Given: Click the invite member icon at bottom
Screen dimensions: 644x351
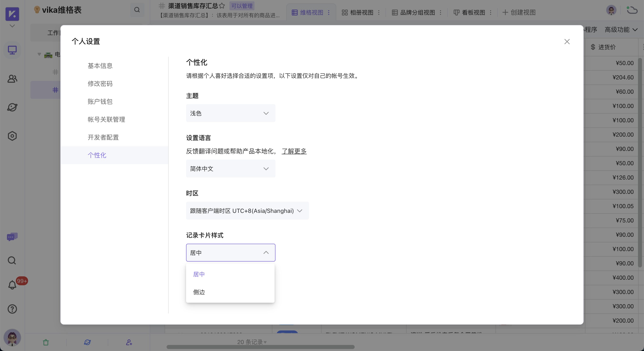Looking at the screenshot, I should [129, 342].
